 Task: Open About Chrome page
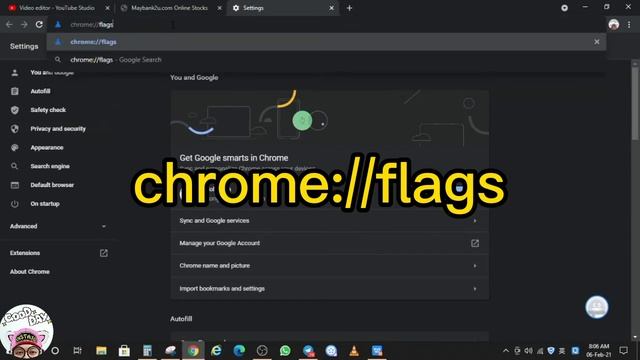(x=30, y=272)
